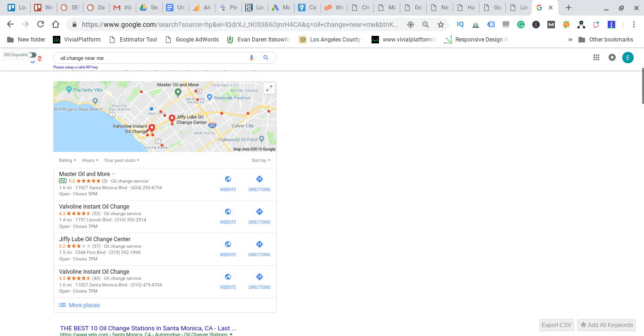Open the Evan Daren Itskowitz bookmark
644x336 pixels.
(x=259, y=40)
